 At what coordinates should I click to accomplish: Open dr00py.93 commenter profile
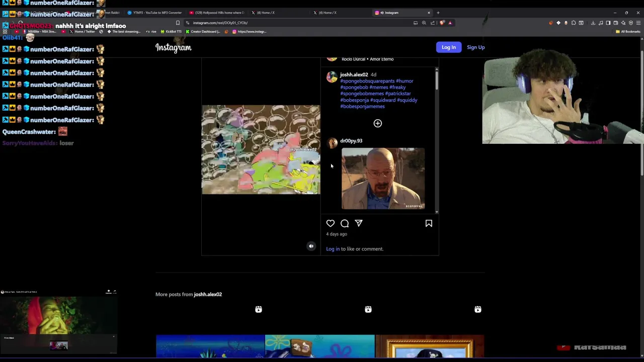pyautogui.click(x=351, y=141)
